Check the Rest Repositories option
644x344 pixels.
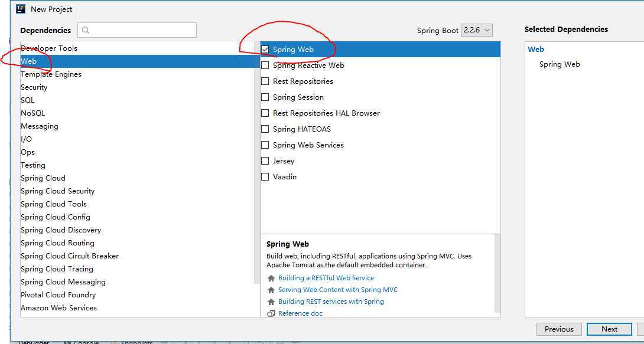[x=265, y=81]
